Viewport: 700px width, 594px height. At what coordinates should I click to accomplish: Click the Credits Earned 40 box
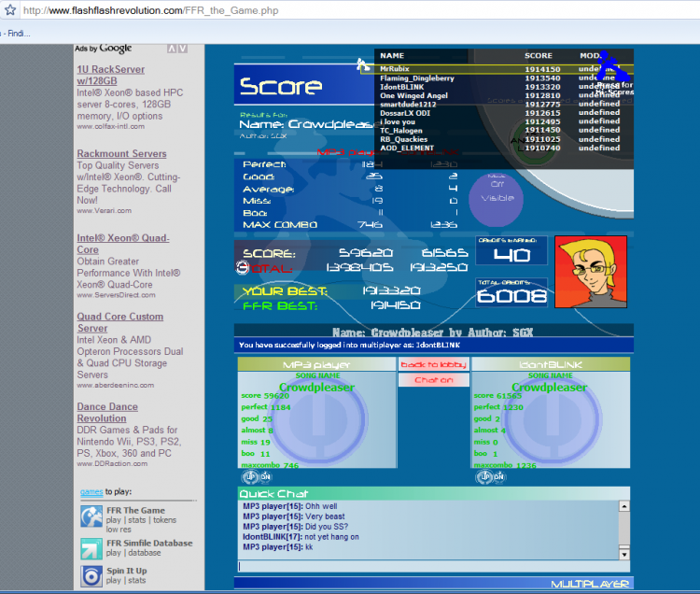[x=511, y=251]
